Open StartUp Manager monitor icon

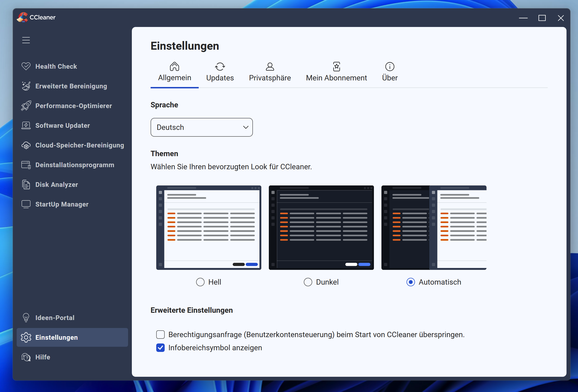coord(26,204)
